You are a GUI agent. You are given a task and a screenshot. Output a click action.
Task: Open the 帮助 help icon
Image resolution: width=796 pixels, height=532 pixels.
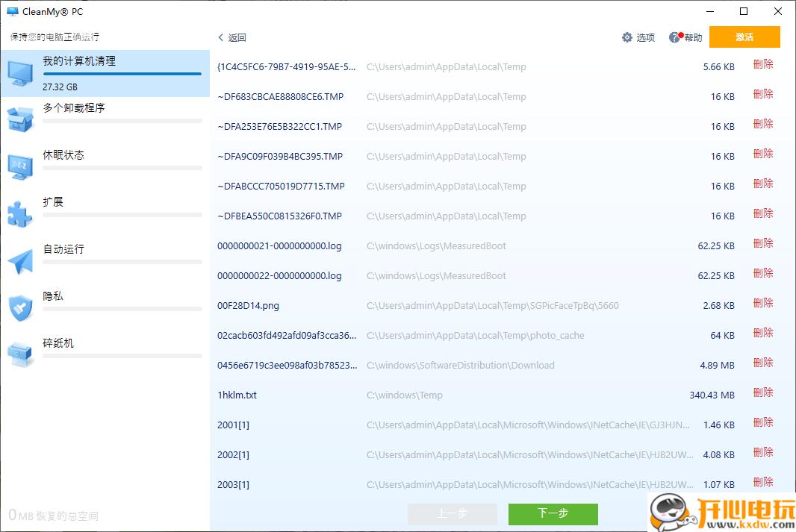click(x=675, y=37)
